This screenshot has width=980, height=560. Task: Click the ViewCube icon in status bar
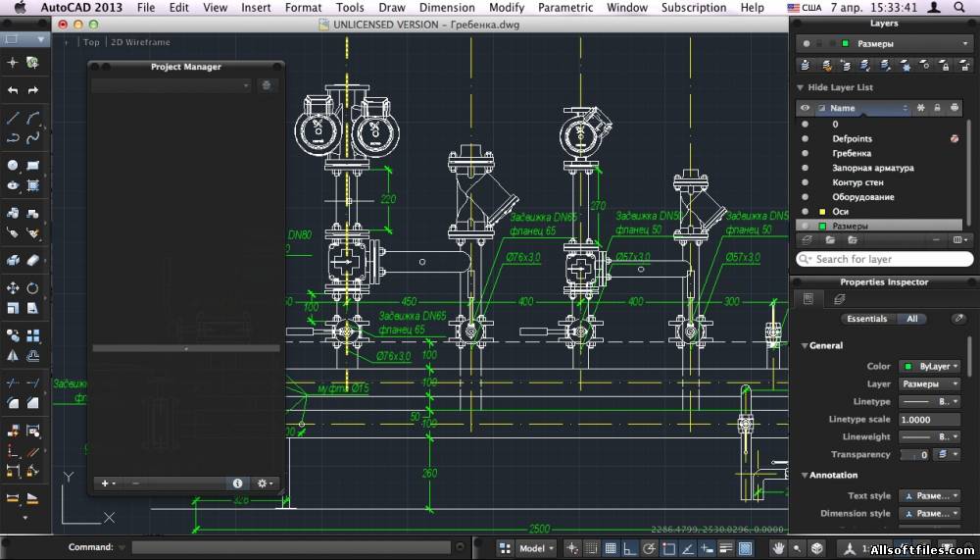click(x=816, y=549)
